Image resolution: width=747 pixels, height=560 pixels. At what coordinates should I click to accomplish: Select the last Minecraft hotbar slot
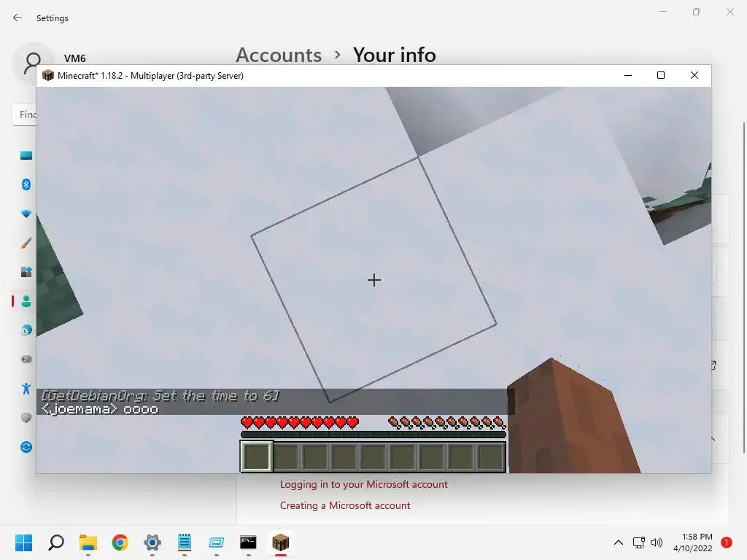click(491, 456)
